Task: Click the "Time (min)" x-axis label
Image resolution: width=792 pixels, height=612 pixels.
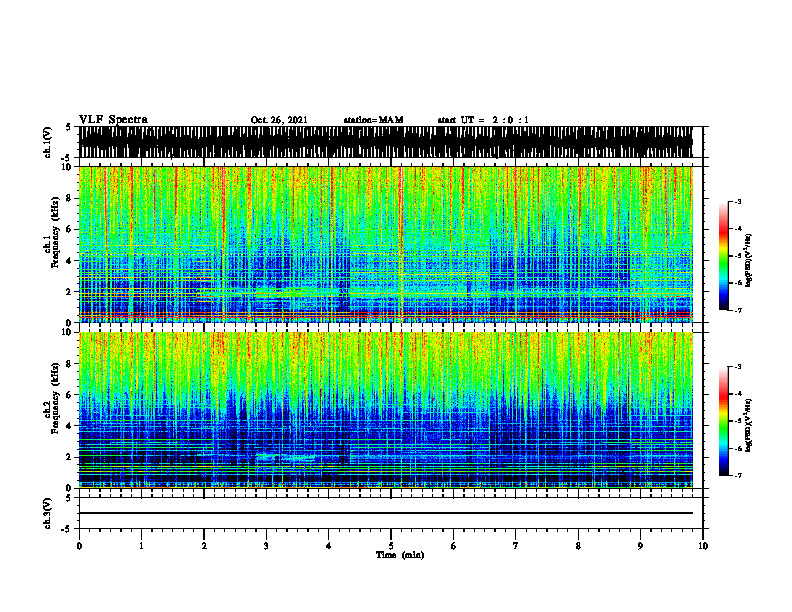Action: 400,555
